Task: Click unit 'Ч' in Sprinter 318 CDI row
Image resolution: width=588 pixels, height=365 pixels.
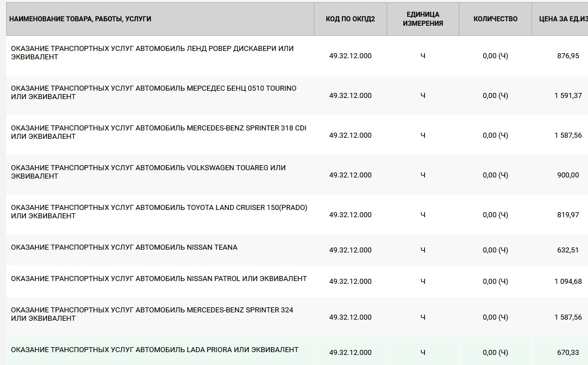Action: [423, 135]
